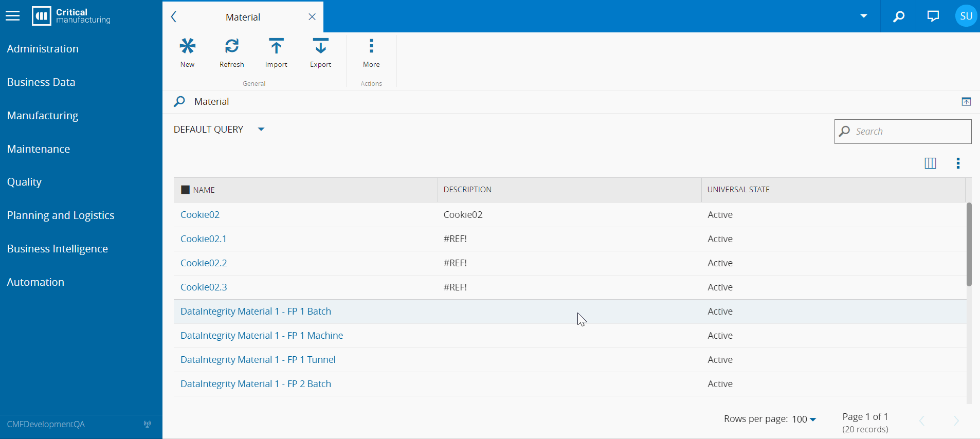This screenshot has width=980, height=439.
Task: Open the chat messages icon
Action: click(x=933, y=16)
